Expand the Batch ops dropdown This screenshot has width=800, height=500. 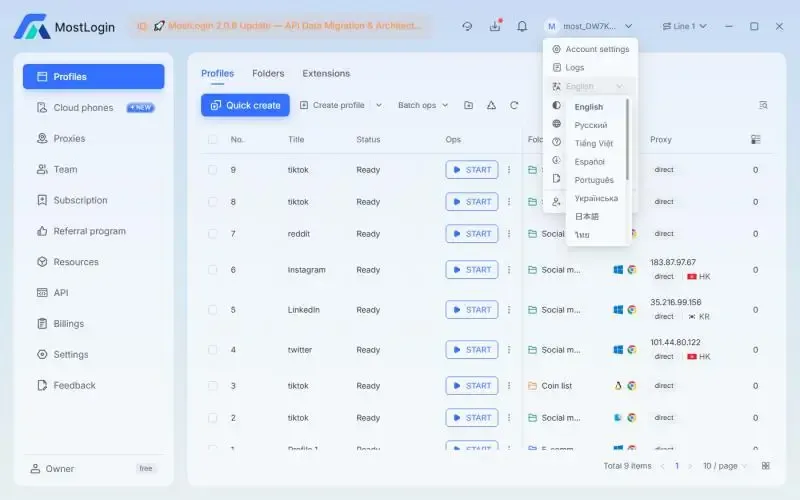pos(422,105)
